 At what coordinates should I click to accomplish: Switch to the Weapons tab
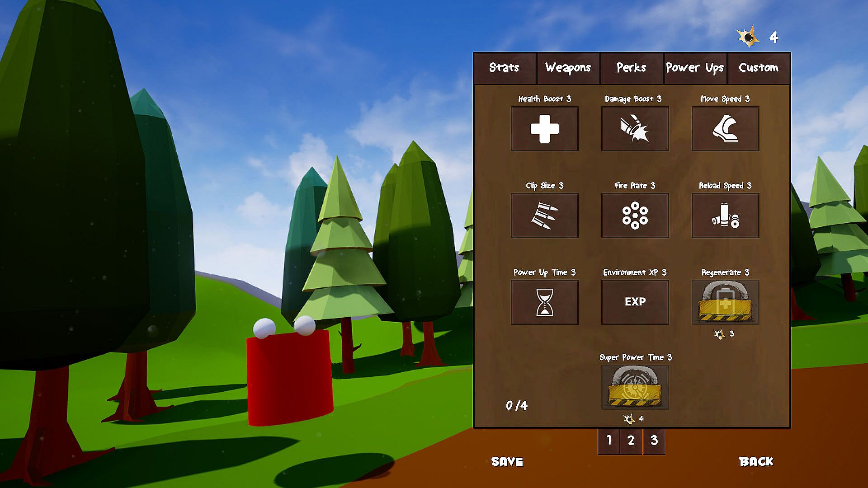point(568,68)
